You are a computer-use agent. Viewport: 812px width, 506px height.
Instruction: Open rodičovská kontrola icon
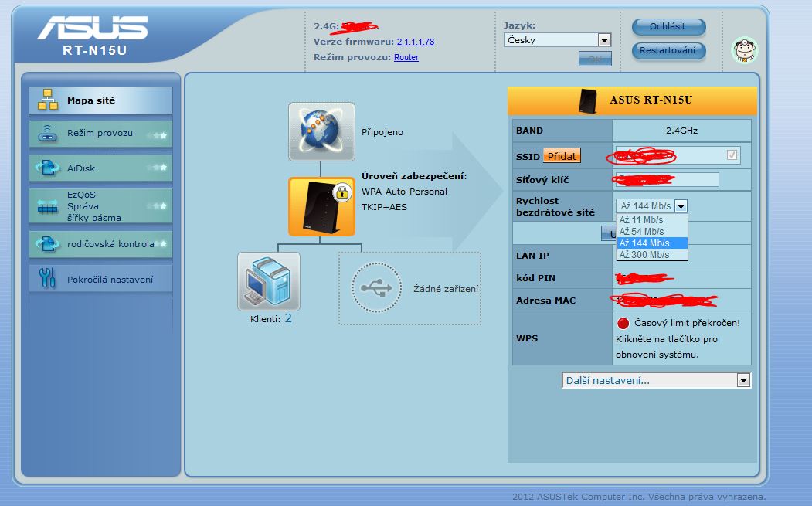click(48, 243)
